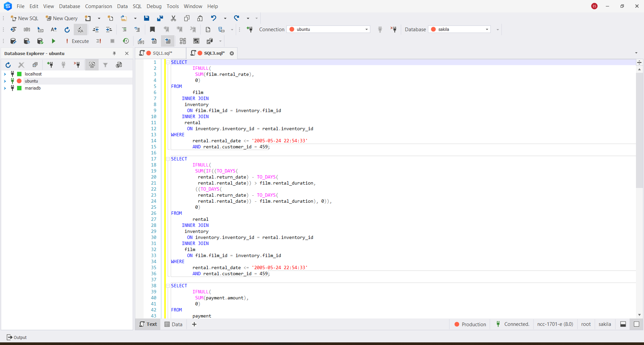Viewport: 644px width, 345px height.
Task: Open the Connection dropdown showing ubuntu
Action: point(366,29)
